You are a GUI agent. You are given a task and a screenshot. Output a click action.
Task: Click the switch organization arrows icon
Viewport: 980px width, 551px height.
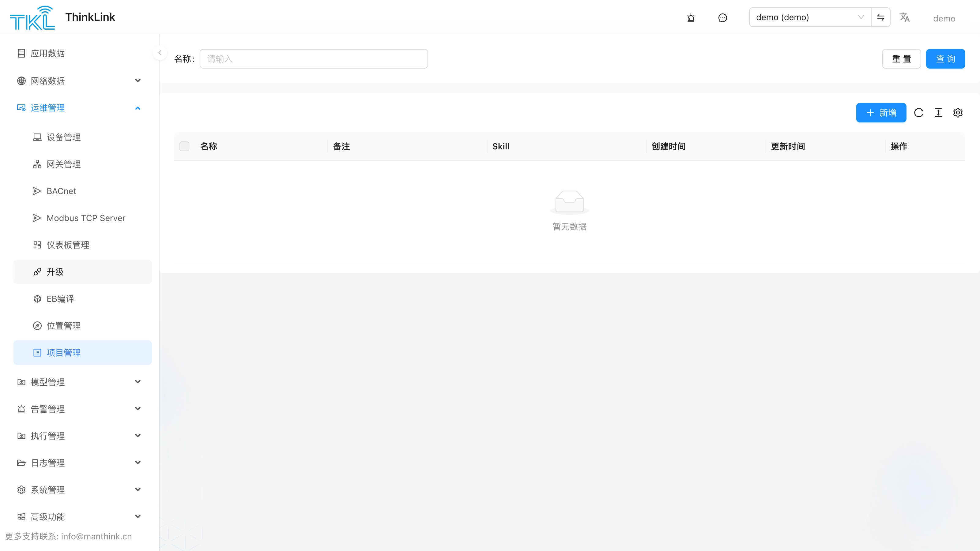coord(881,17)
